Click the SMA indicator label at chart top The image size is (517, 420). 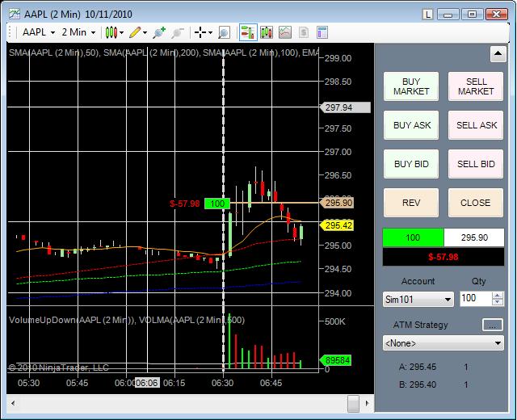[x=164, y=52]
